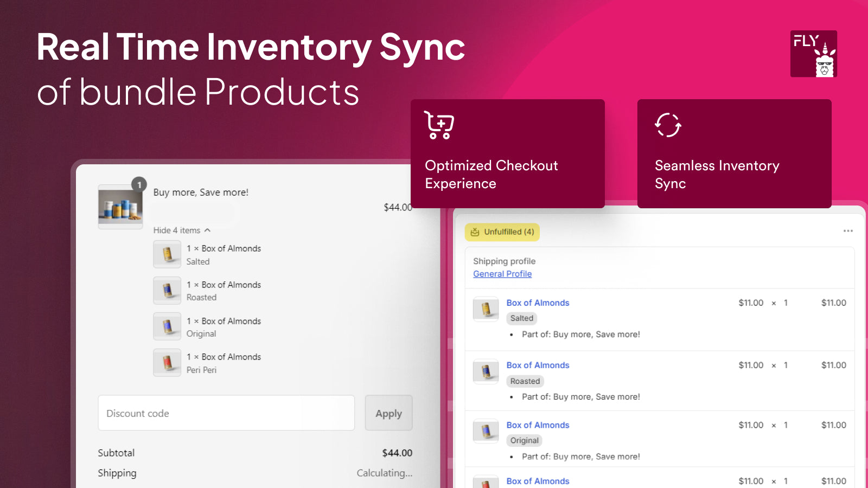This screenshot has height=488, width=868.
Task: Click the $44.00 subtotal amount
Action: click(397, 453)
